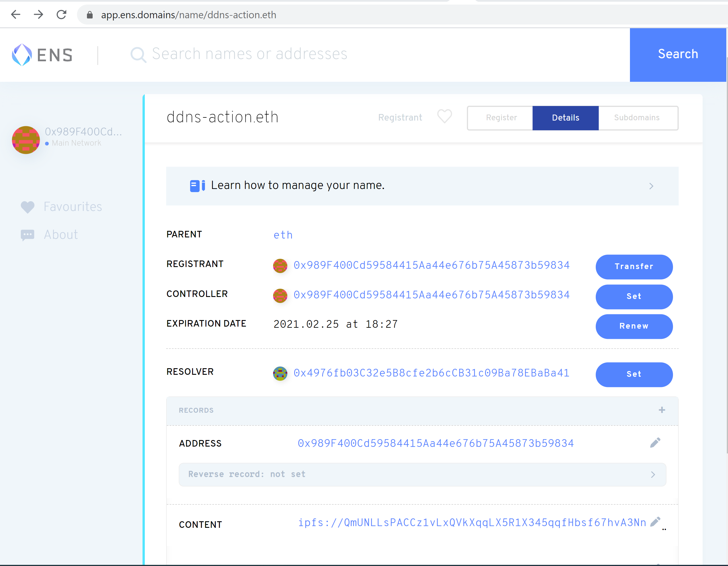Click the 0x989F400Cd... account text in sidebar

[x=83, y=132]
